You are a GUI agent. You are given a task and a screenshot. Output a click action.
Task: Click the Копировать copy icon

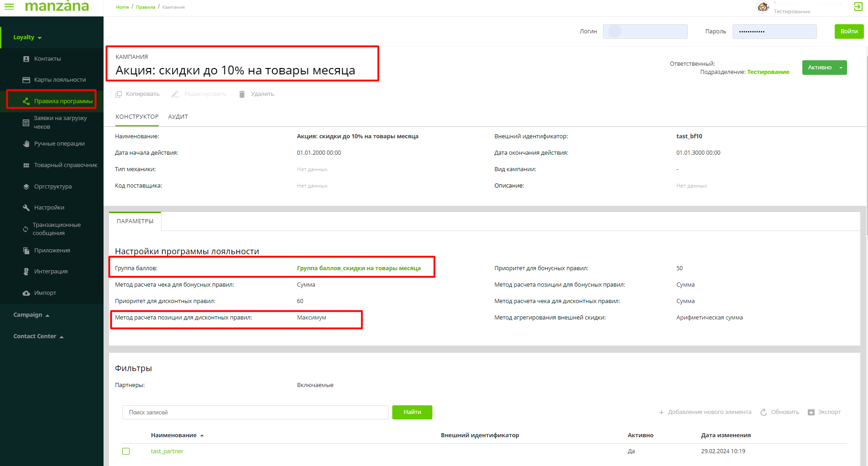click(119, 94)
